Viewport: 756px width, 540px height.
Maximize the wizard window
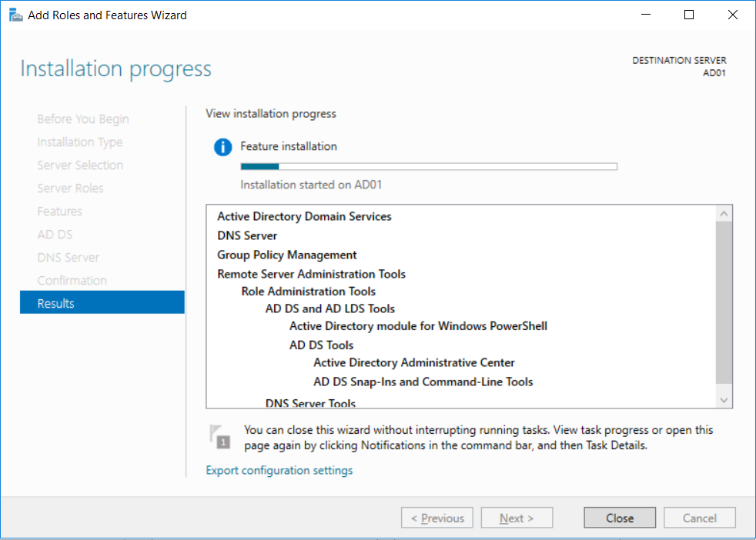tap(689, 15)
